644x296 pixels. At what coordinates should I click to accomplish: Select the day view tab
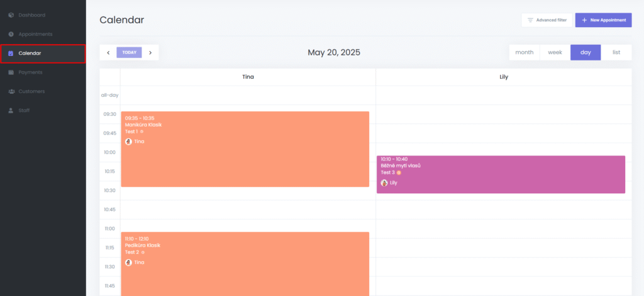[x=586, y=52]
